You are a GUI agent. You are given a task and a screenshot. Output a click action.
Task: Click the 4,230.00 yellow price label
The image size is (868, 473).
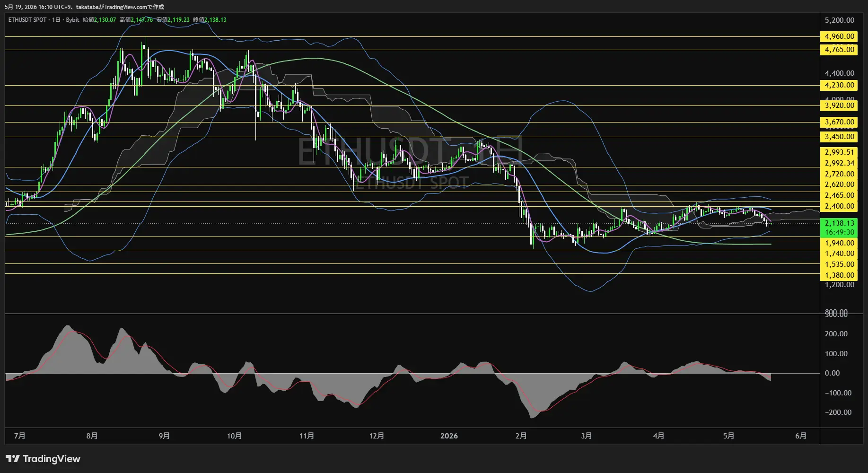(839, 85)
